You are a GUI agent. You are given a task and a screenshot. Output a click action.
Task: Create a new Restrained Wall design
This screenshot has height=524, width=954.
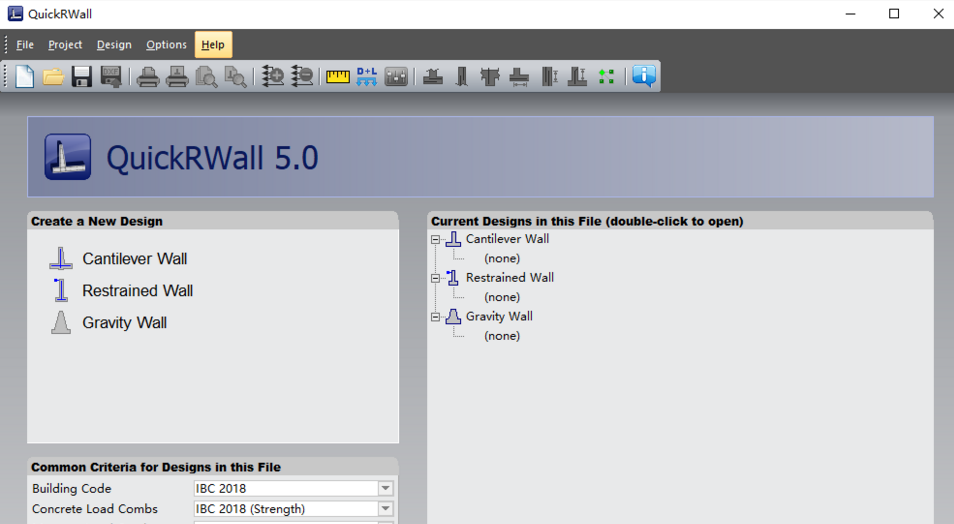pyautogui.click(x=138, y=291)
